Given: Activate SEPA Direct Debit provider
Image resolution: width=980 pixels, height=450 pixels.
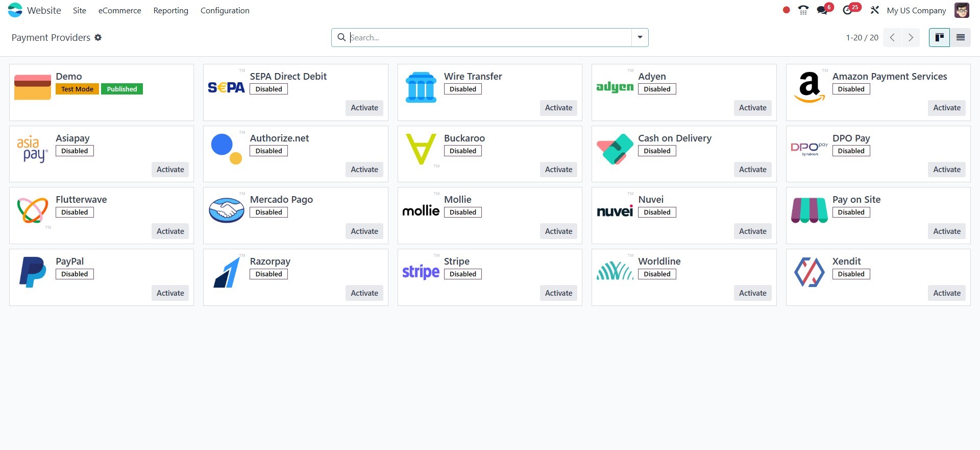Looking at the screenshot, I should (364, 108).
